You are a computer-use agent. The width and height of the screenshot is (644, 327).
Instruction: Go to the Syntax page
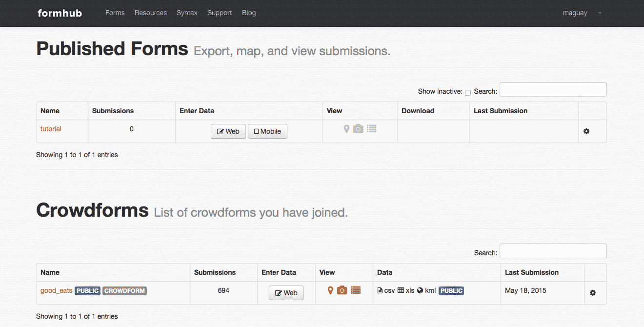tap(187, 13)
